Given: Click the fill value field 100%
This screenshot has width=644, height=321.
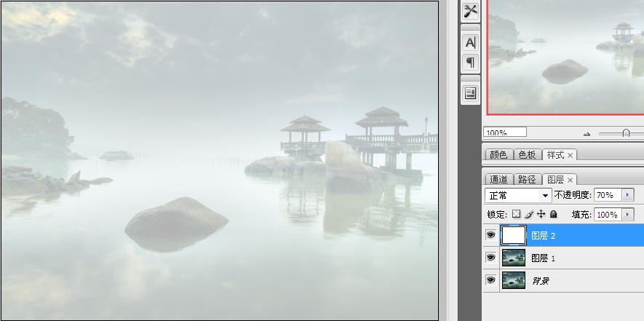Looking at the screenshot, I should (x=608, y=215).
